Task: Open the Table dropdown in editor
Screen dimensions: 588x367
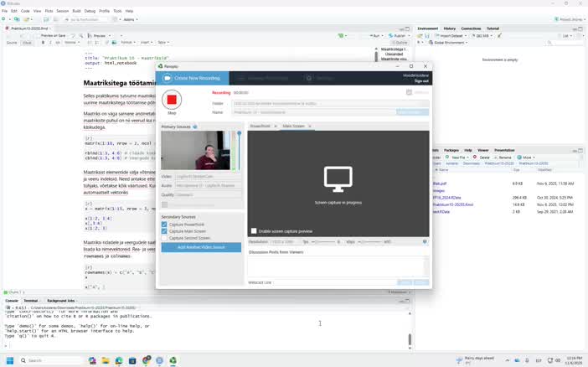Action: (x=163, y=43)
